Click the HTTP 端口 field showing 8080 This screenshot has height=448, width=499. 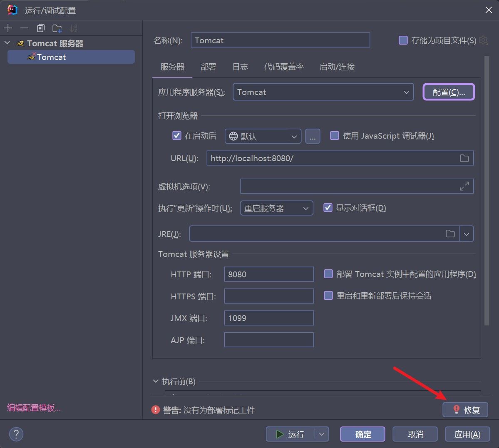point(269,274)
